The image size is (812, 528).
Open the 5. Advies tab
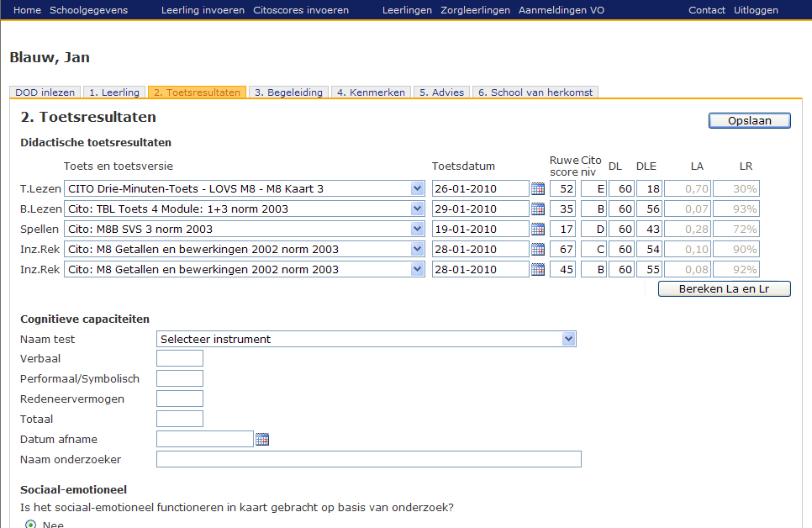(x=442, y=92)
